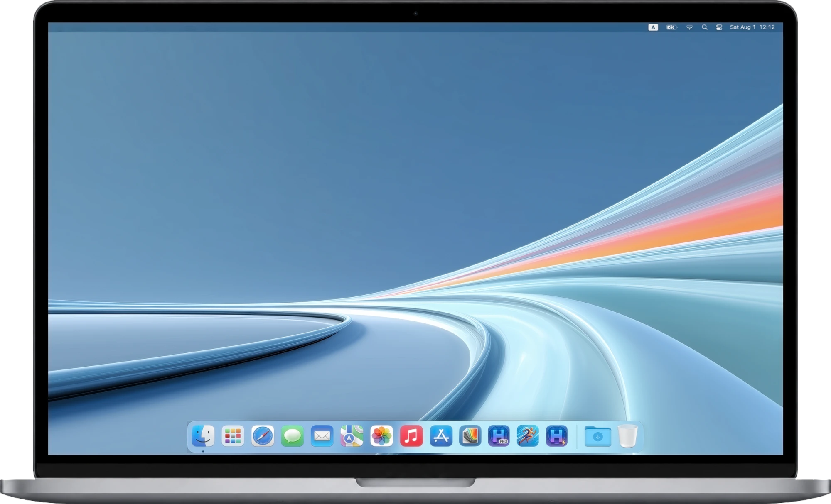
Task: Open Launchpad grid icon in dock
Action: tap(233, 435)
